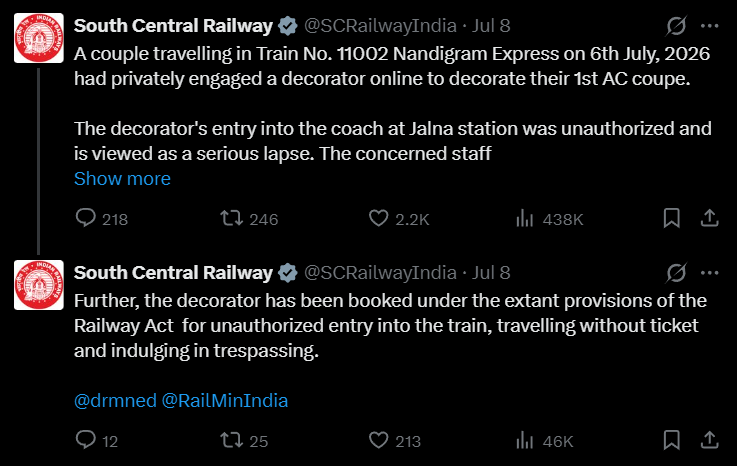Image resolution: width=737 pixels, height=466 pixels.
Task: Open the @drmned mention link
Action: [115, 401]
